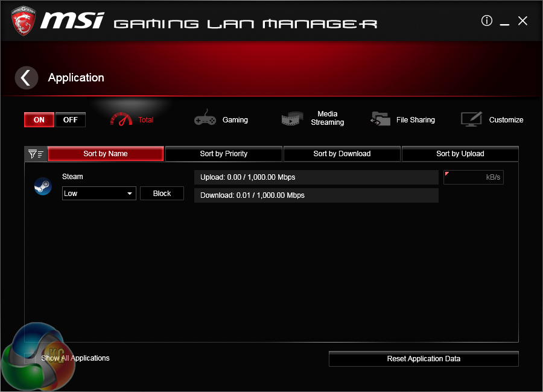Click the Steam application icon
The width and height of the screenshot is (543, 392).
coord(43,186)
